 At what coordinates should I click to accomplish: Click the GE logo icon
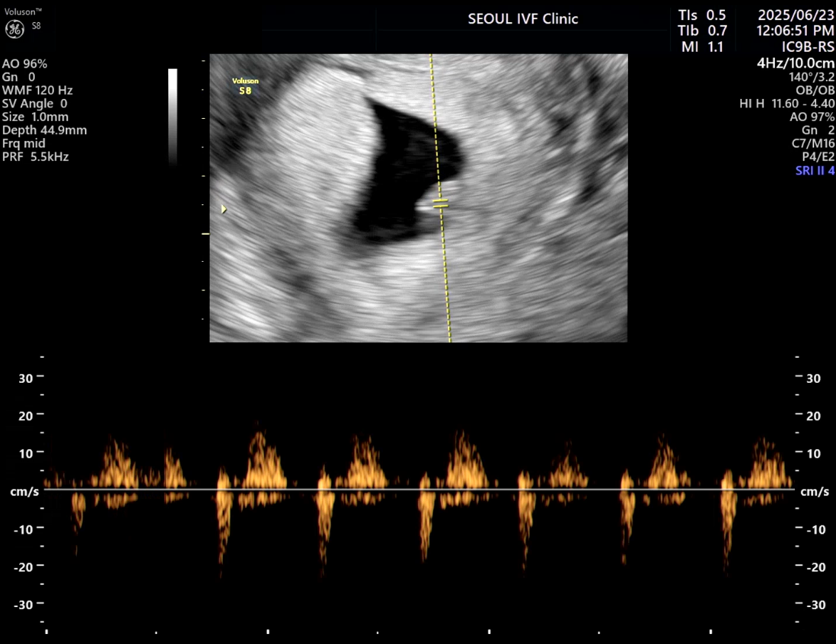[14, 28]
